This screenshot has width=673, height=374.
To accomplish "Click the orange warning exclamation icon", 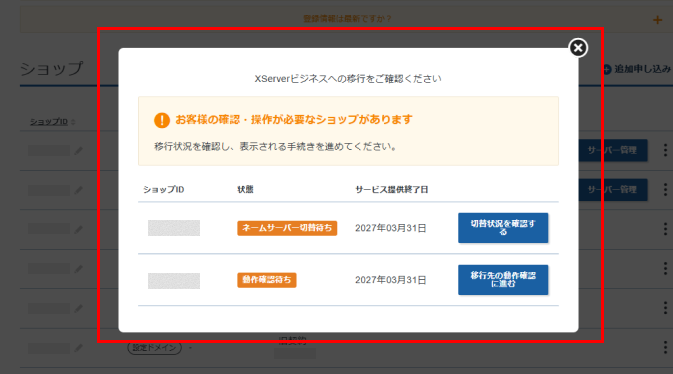I will tap(162, 120).
